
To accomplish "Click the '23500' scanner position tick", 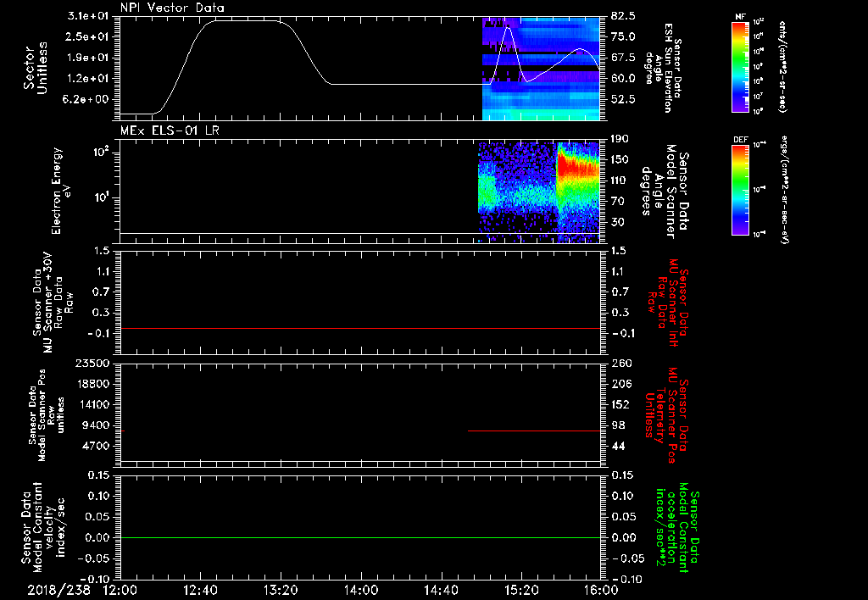I will tap(92, 364).
